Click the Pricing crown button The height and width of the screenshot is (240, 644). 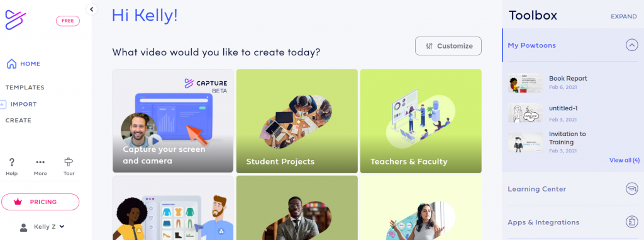point(40,202)
